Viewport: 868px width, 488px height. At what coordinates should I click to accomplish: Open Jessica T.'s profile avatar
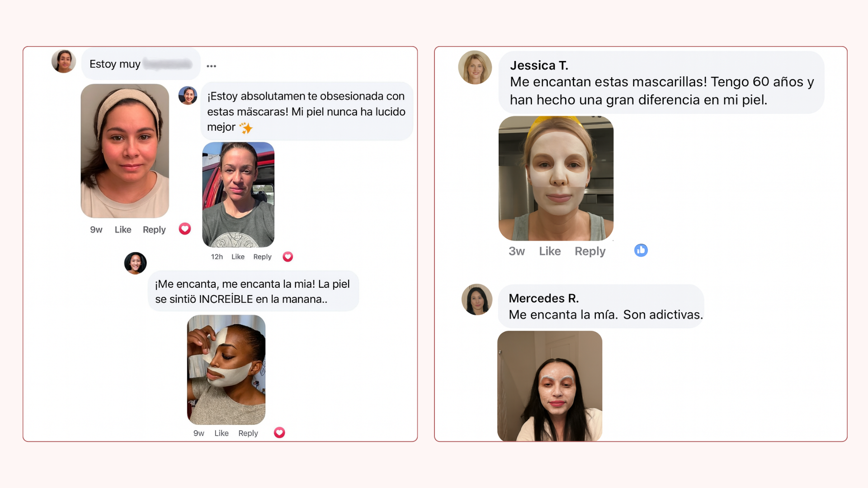click(475, 67)
